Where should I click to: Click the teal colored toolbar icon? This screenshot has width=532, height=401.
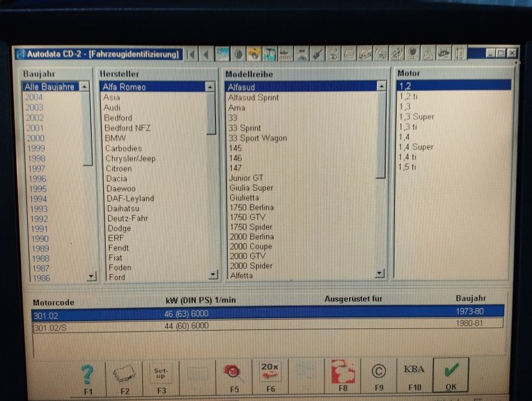tap(269, 53)
